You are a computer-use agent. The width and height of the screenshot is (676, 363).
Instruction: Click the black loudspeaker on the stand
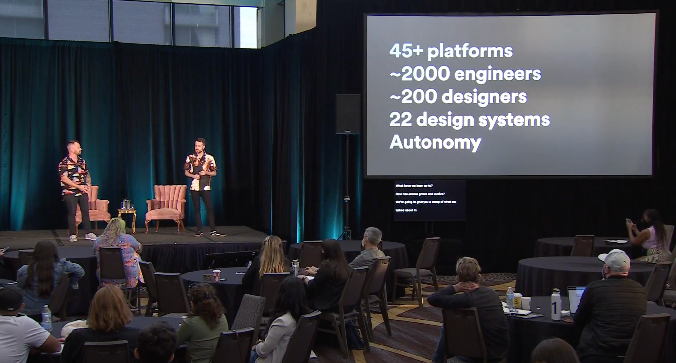(348, 114)
